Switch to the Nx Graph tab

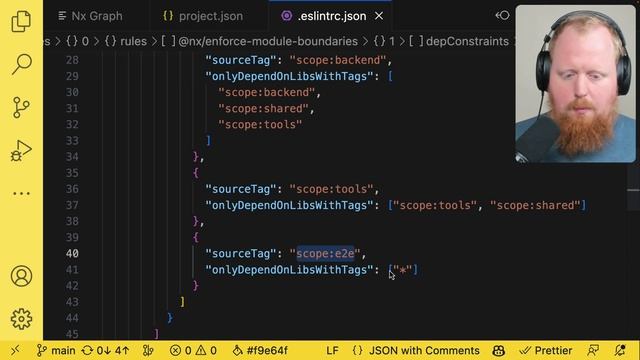pyautogui.click(x=90, y=16)
